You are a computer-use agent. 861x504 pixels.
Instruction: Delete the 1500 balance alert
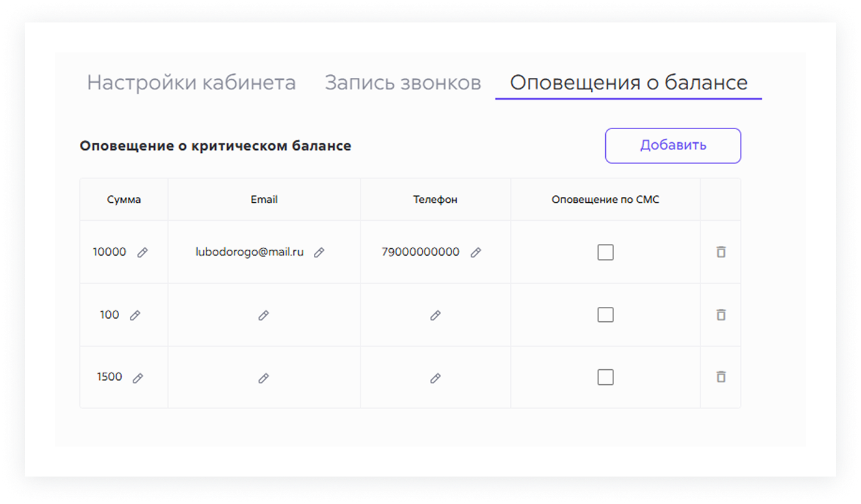(721, 377)
